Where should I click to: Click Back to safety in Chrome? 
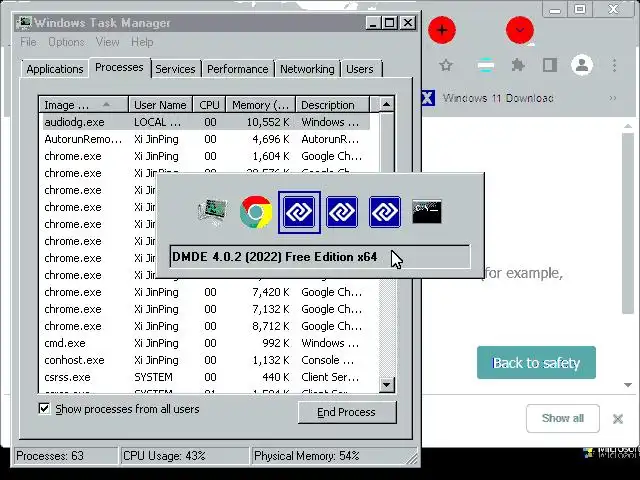tap(536, 362)
